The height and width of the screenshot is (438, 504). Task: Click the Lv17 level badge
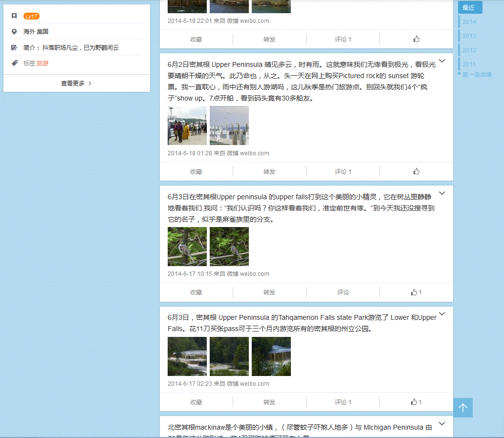(31, 16)
